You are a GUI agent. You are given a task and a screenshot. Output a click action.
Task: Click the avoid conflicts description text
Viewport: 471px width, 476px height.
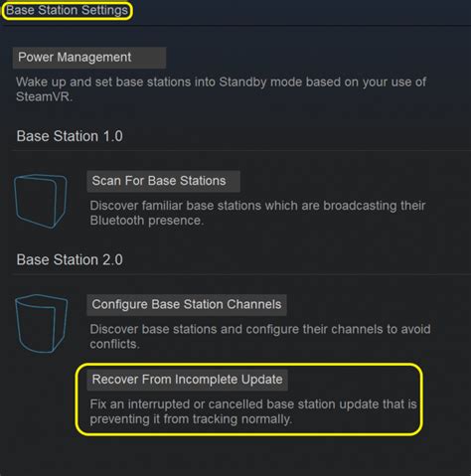coord(260,337)
